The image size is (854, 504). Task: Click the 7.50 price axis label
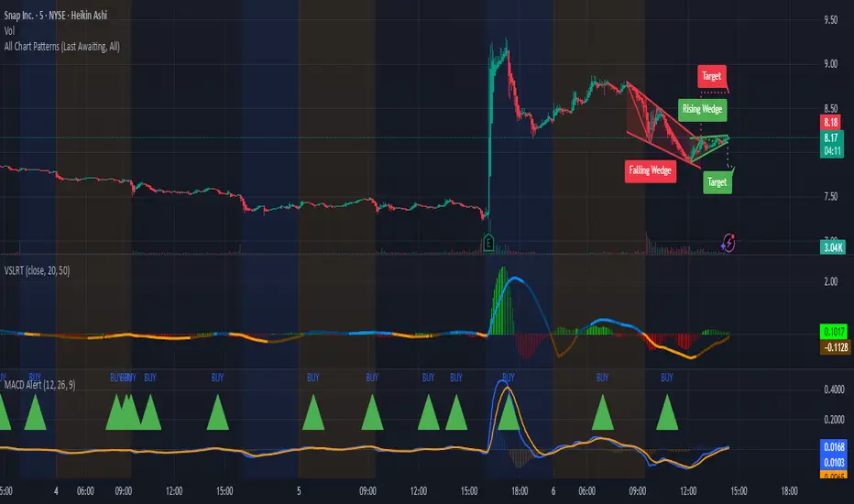click(830, 197)
